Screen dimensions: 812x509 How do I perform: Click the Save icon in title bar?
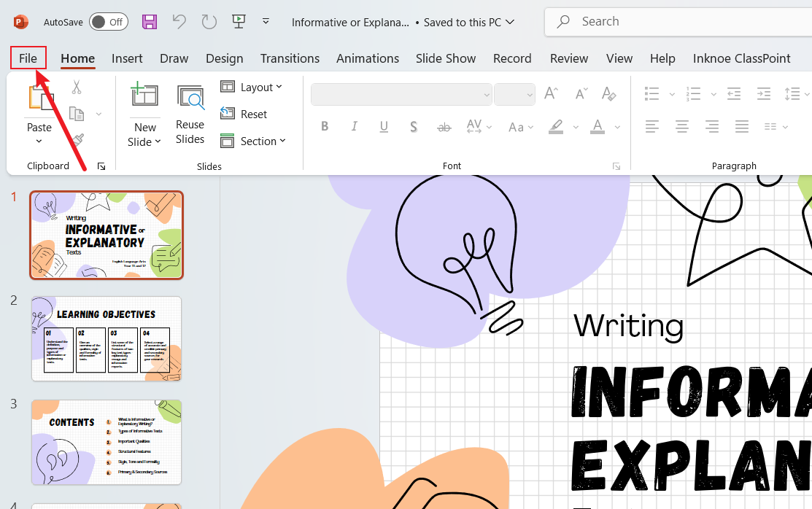150,22
